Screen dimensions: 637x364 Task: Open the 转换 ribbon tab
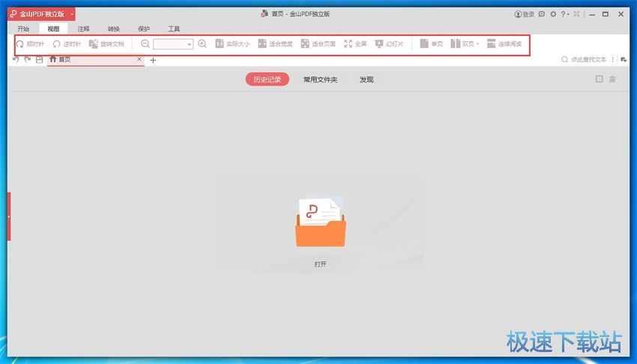(114, 28)
